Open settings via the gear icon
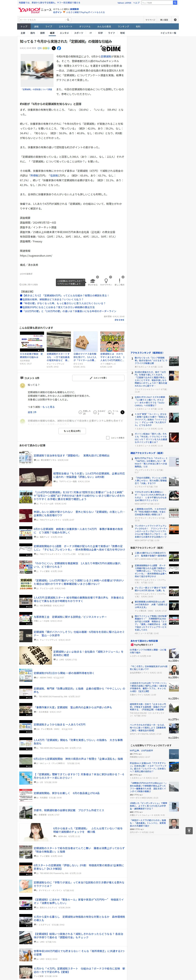This screenshot has height=980, width=196. 175,20
